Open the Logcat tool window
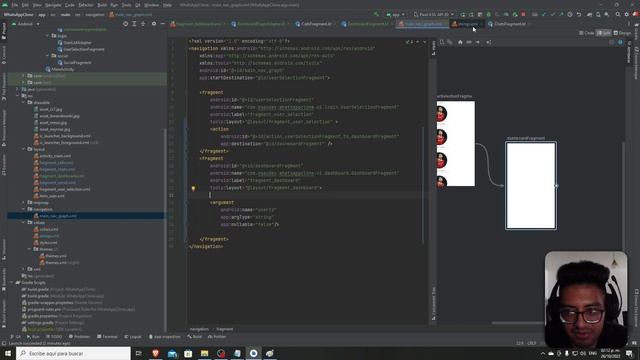640x360 pixels. (x=133, y=337)
